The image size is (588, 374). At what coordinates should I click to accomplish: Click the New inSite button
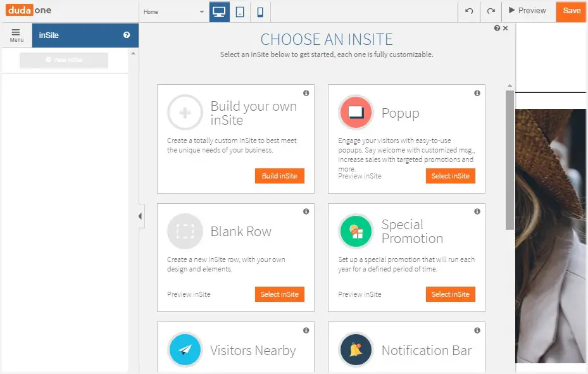(64, 60)
